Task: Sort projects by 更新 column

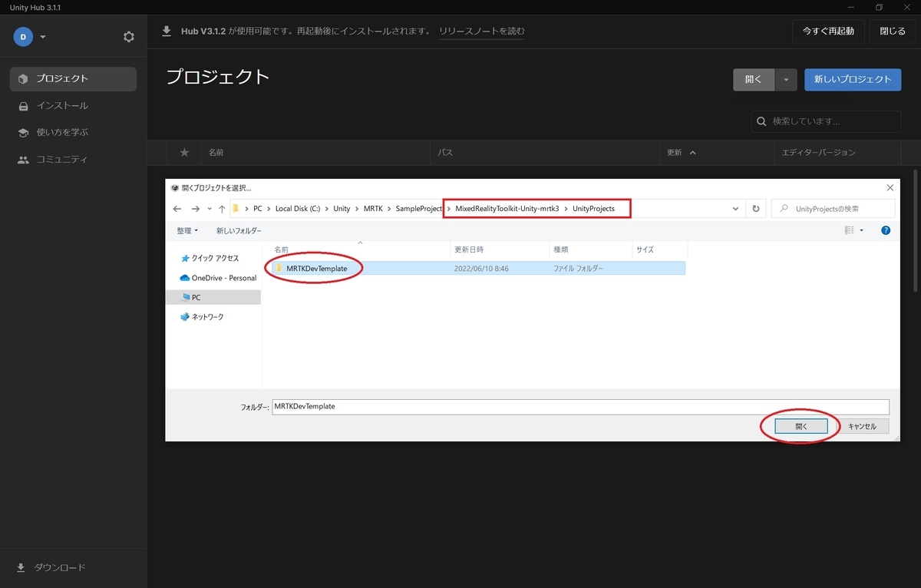Action: tap(682, 153)
